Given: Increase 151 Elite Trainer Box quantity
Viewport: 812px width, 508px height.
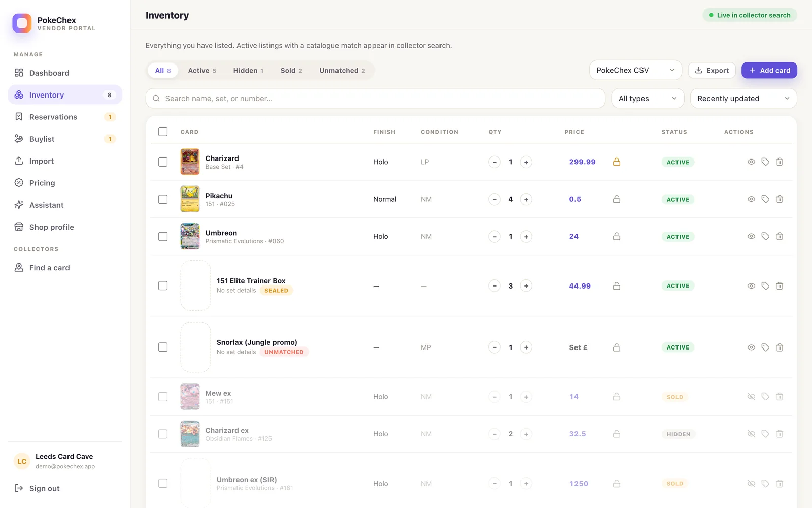Looking at the screenshot, I should point(526,286).
